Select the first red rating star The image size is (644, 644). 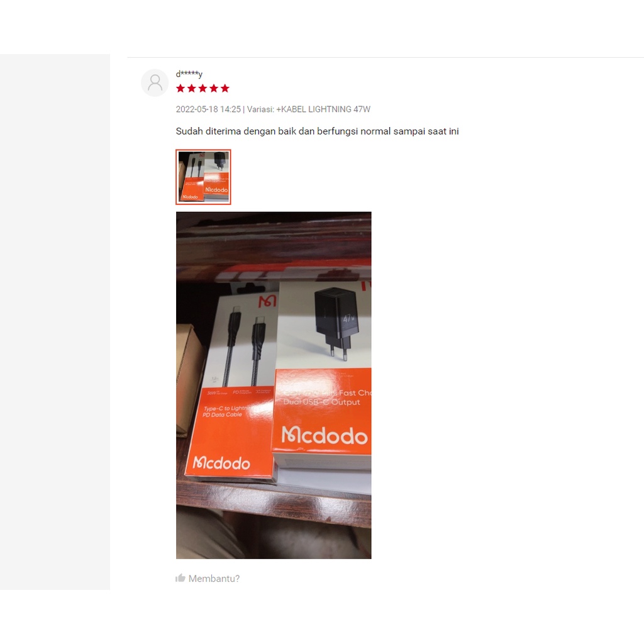[x=180, y=88]
